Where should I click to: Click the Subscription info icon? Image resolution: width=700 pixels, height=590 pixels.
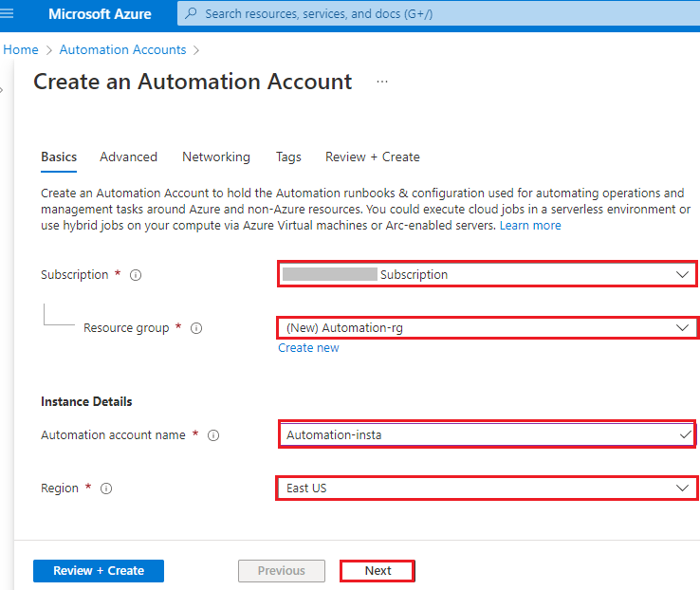tap(136, 275)
